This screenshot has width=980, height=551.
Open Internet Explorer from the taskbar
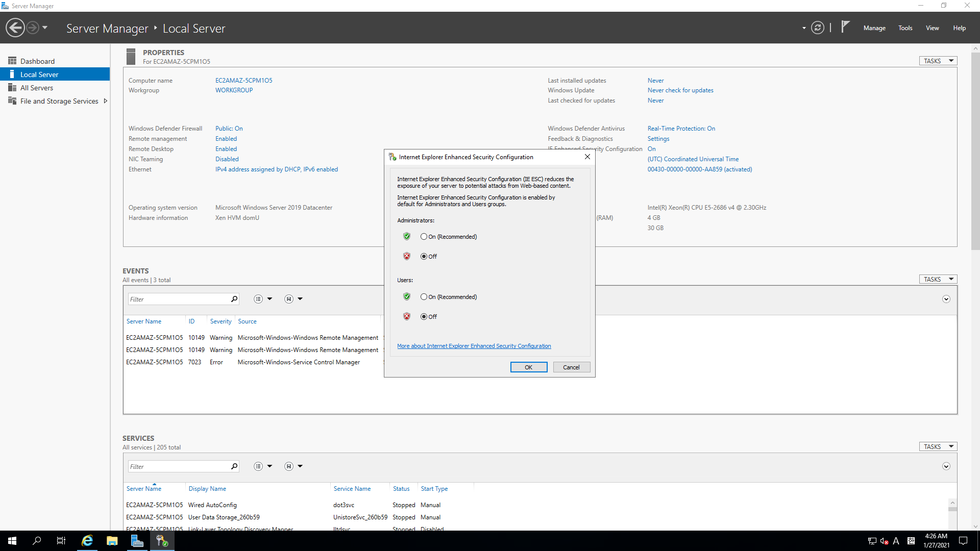coord(87,541)
